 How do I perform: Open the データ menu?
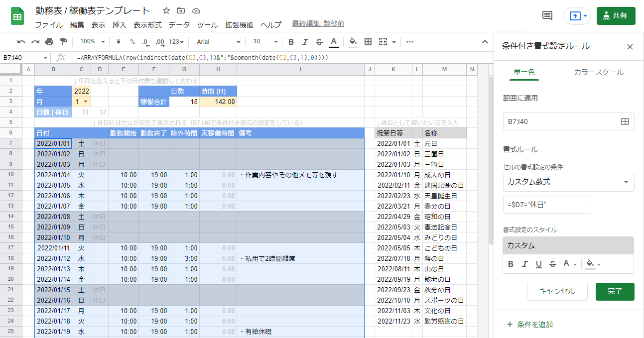pyautogui.click(x=179, y=24)
